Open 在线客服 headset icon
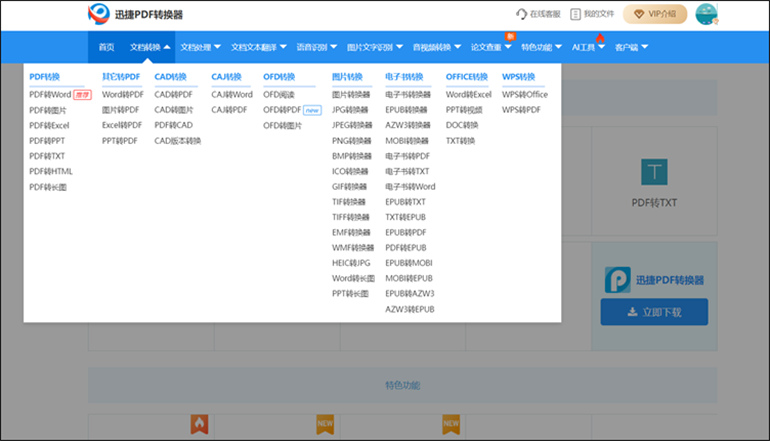The width and height of the screenshot is (770, 441). pyautogui.click(x=522, y=14)
